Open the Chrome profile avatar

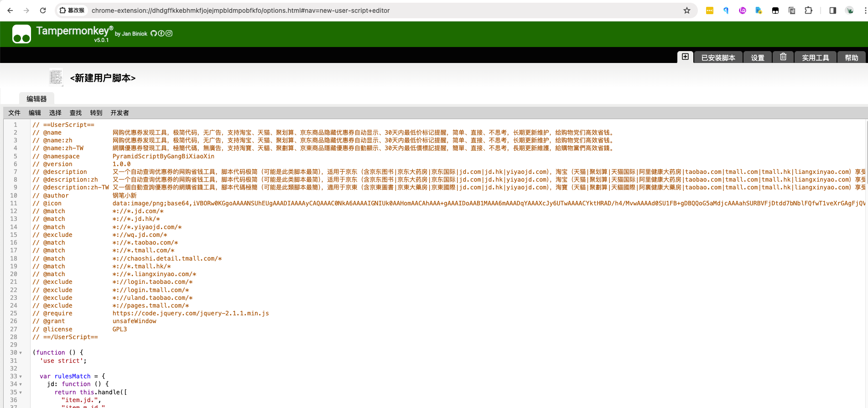849,10
